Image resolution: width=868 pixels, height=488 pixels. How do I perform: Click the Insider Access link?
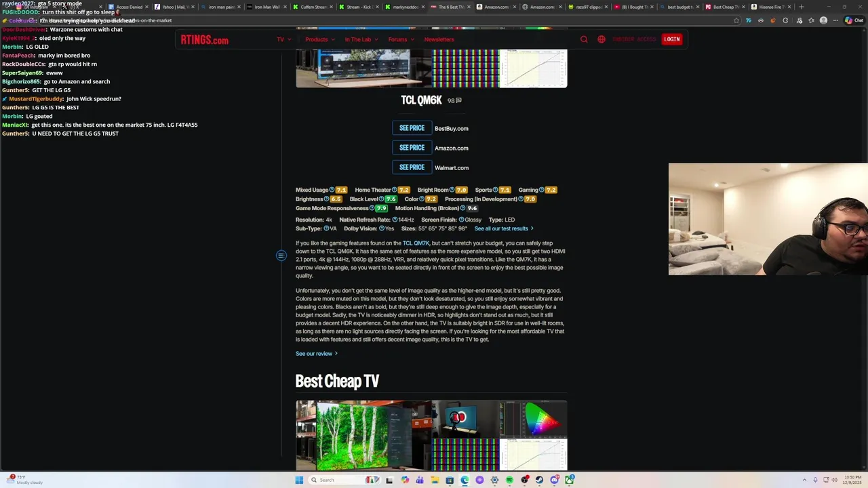pos(634,39)
